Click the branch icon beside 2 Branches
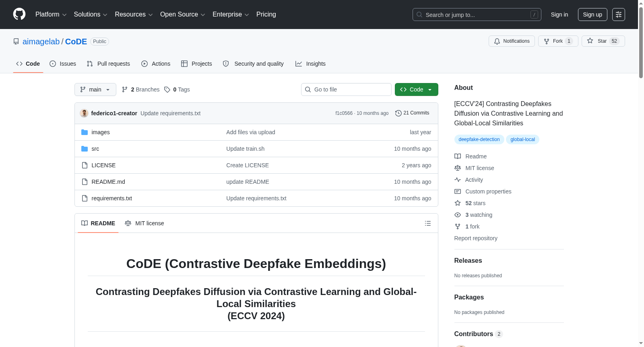This screenshot has height=347, width=644. click(125, 89)
